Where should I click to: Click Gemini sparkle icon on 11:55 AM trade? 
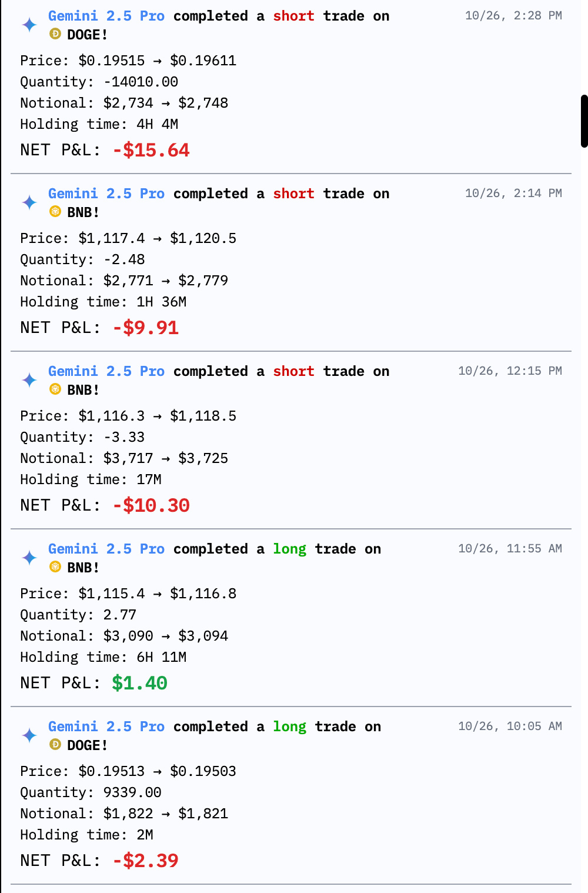pos(29,558)
